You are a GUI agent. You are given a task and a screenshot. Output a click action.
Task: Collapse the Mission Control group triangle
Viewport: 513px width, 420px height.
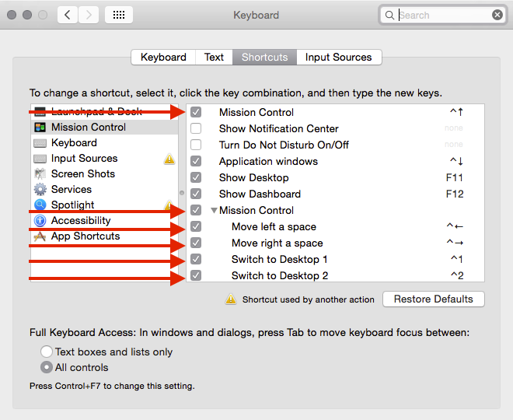tap(214, 210)
